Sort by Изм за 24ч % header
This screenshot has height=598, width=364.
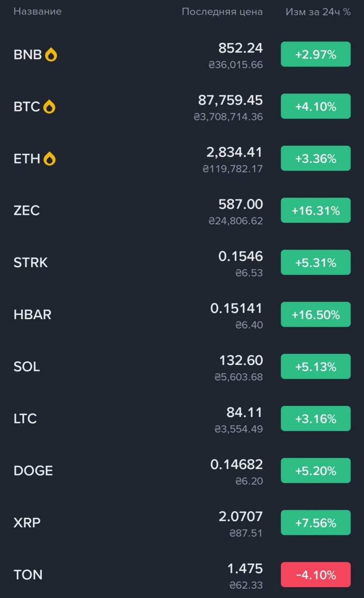[318, 12]
